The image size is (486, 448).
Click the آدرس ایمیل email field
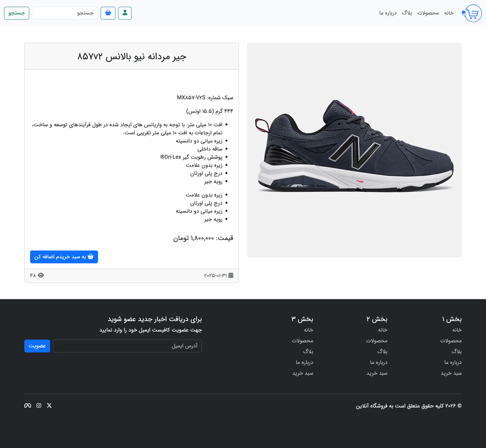coord(127,346)
